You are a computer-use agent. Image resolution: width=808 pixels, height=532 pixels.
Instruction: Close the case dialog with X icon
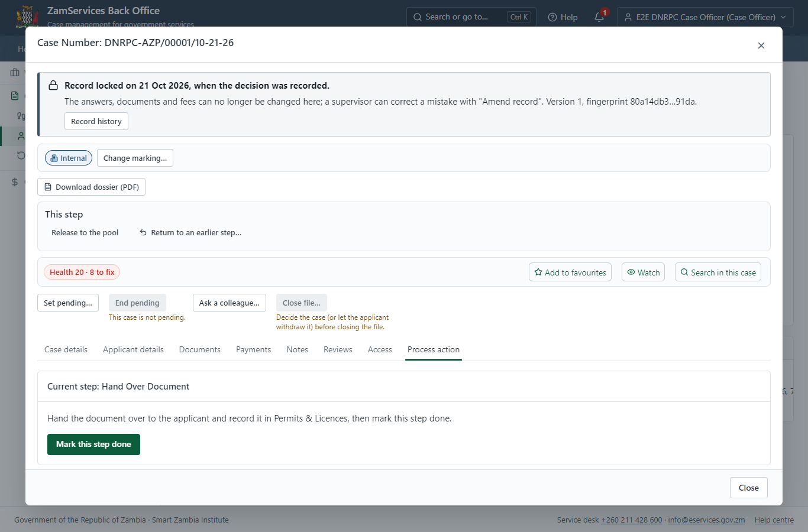point(761,46)
